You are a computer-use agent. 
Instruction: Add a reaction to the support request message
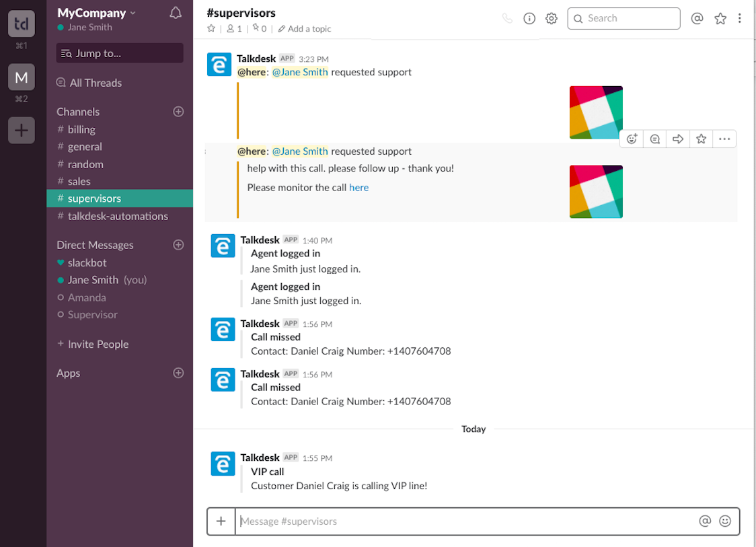click(632, 139)
